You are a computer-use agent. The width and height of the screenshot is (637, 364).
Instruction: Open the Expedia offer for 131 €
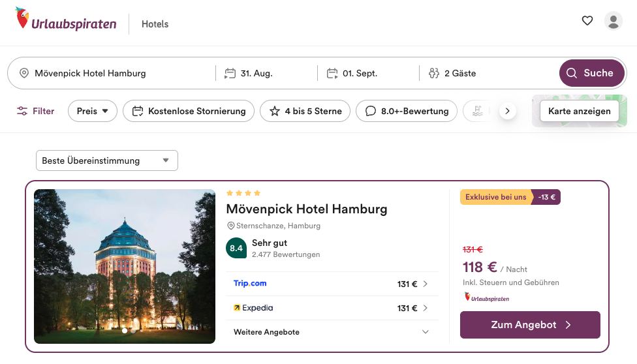pos(332,308)
